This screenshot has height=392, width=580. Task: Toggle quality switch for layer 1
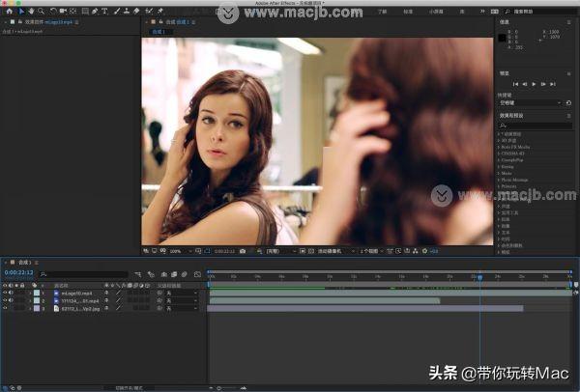118,293
